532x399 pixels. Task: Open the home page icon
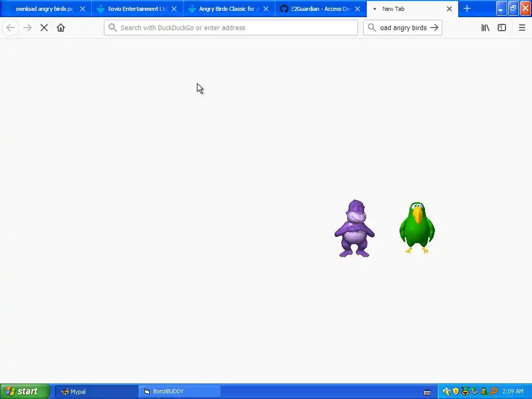[61, 28]
